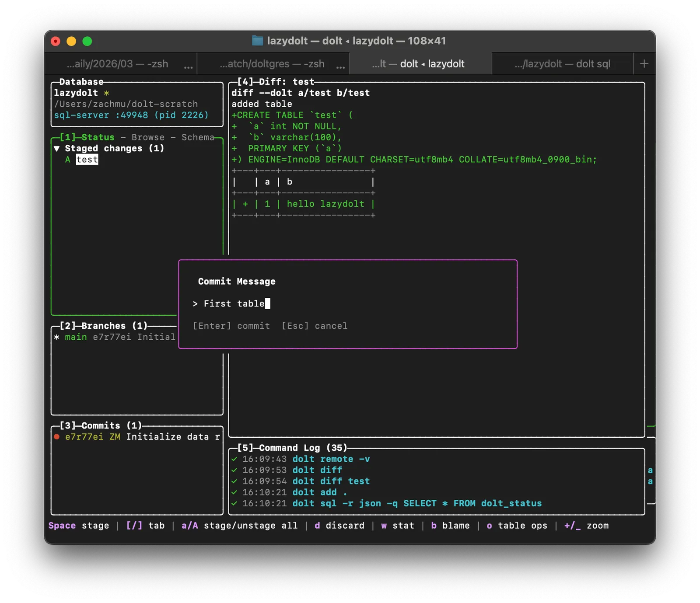Screen dimensions: 700x603
Task: Select the staged test table entry
Action: point(87,160)
